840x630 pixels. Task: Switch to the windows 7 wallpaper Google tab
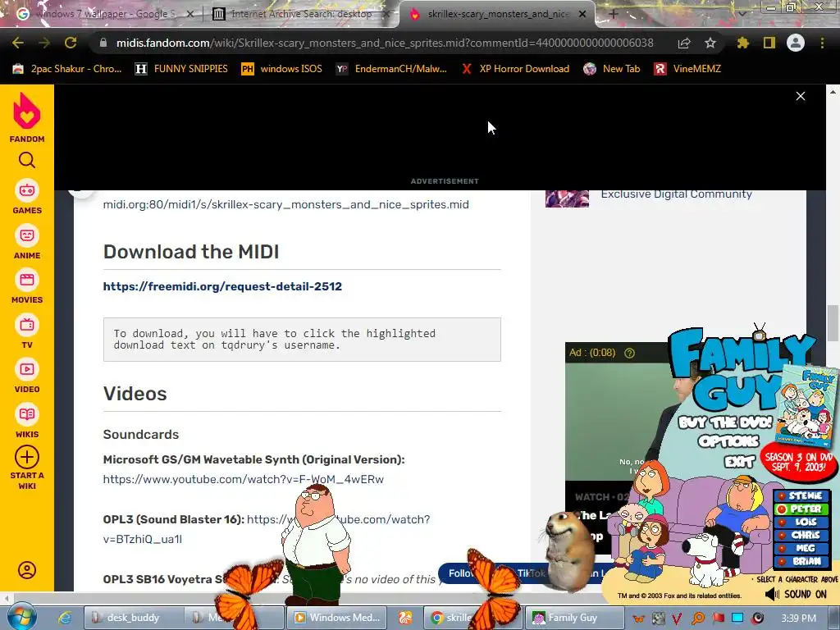tap(104, 14)
